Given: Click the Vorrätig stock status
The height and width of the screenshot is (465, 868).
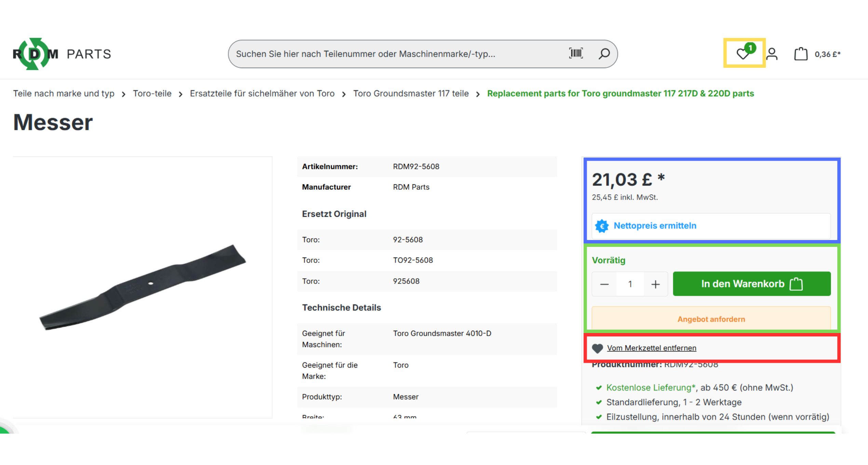Looking at the screenshot, I should pyautogui.click(x=609, y=260).
